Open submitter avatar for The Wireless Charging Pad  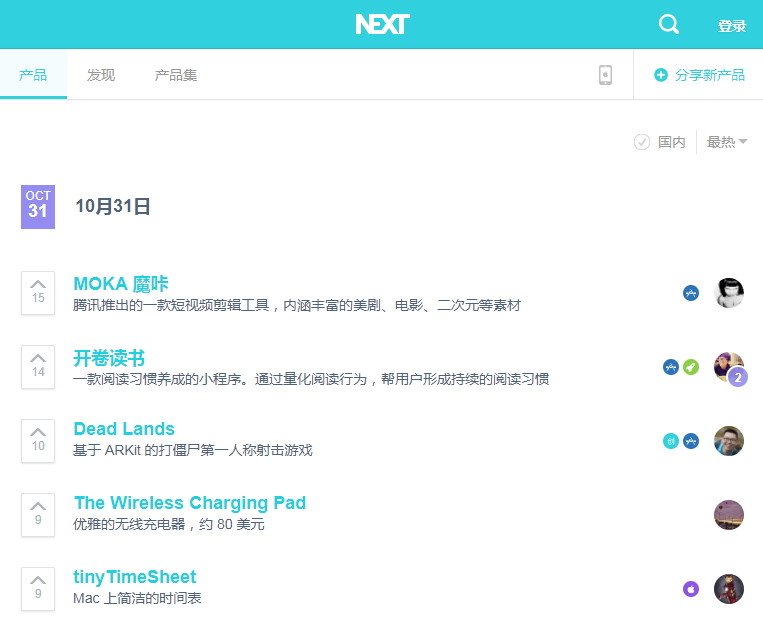728,515
